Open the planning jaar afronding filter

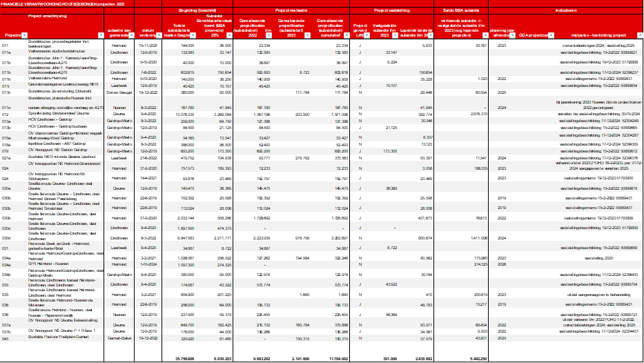(x=511, y=35)
